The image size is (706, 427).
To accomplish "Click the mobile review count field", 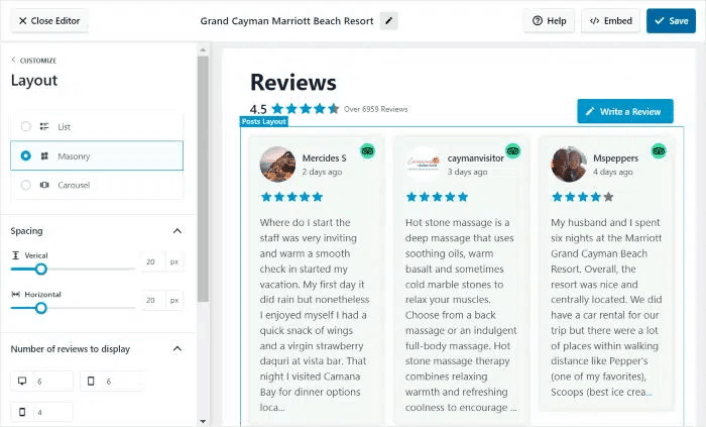I will [x=42, y=412].
